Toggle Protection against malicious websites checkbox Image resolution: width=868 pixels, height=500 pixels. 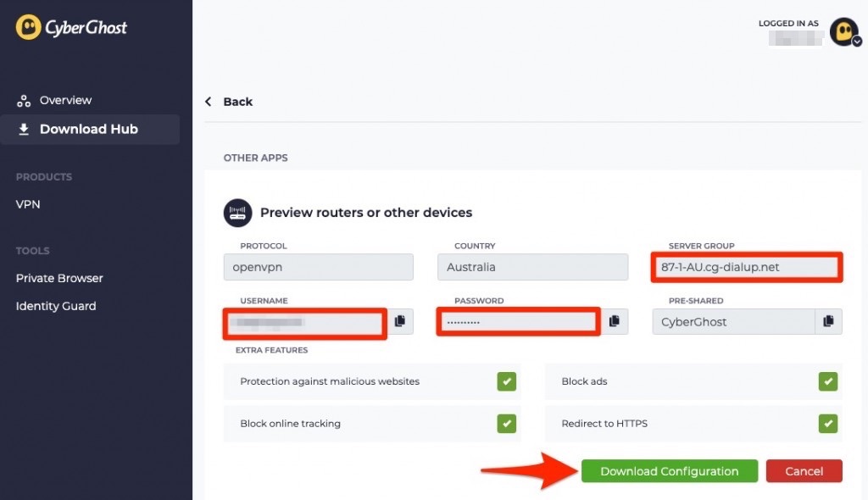(x=507, y=381)
